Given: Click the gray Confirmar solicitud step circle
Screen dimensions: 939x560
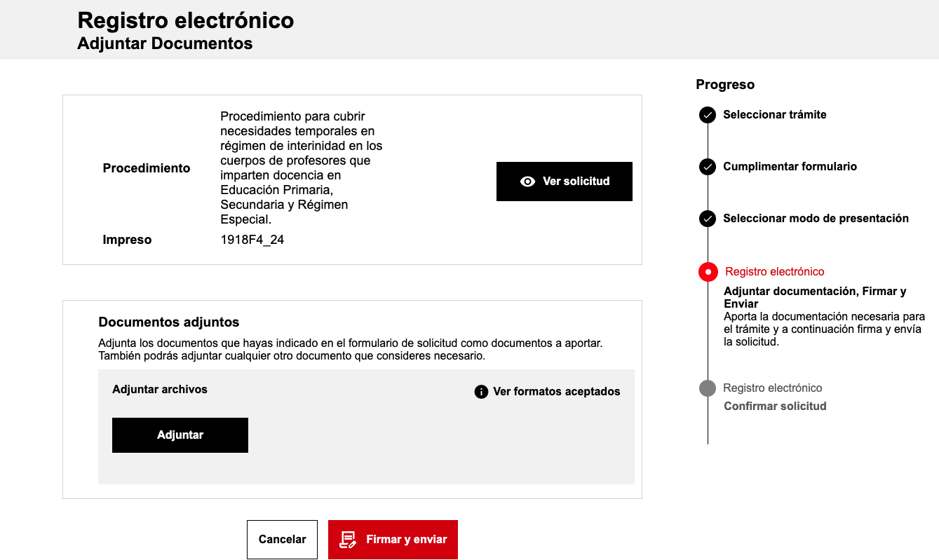Looking at the screenshot, I should coord(708,388).
